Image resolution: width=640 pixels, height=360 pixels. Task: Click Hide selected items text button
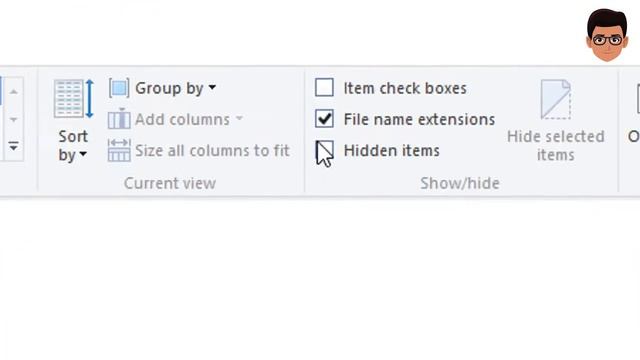click(556, 146)
